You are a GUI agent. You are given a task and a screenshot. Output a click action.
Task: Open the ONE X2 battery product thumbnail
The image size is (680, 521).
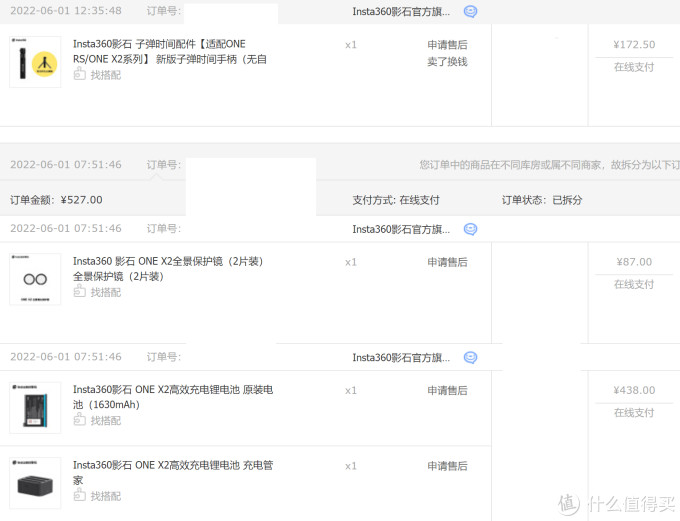tap(35, 408)
